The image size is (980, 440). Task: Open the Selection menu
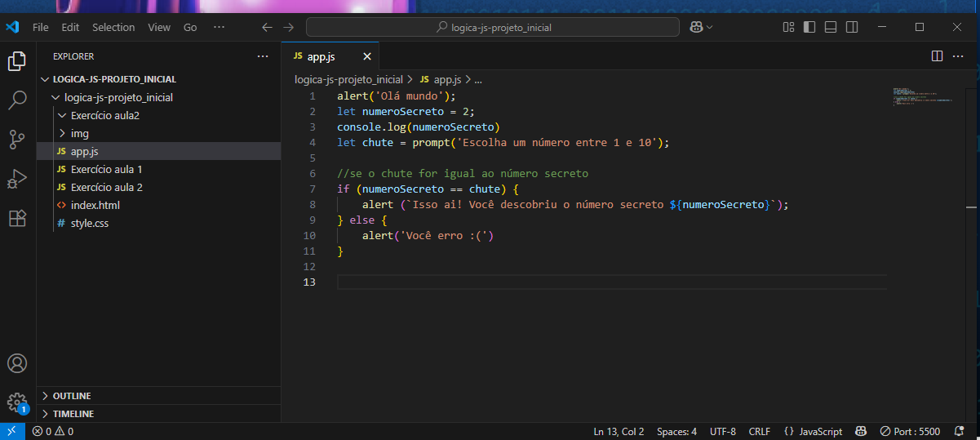coord(113,27)
